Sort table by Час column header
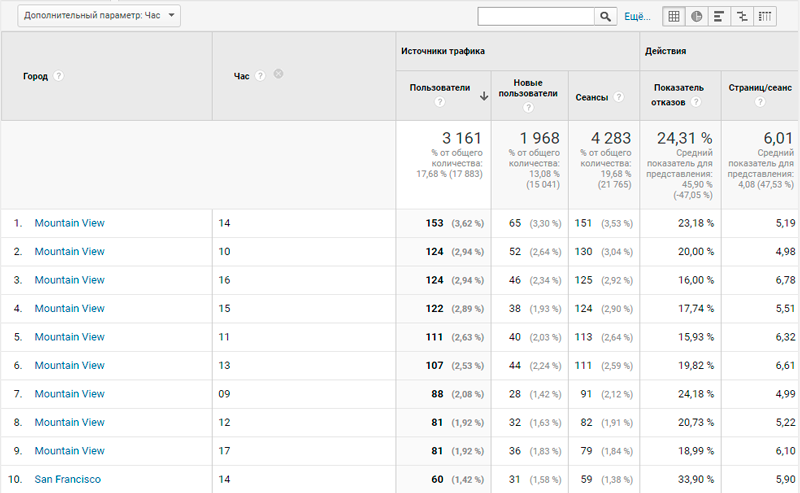Viewport: 800px width, 493px height. [241, 76]
